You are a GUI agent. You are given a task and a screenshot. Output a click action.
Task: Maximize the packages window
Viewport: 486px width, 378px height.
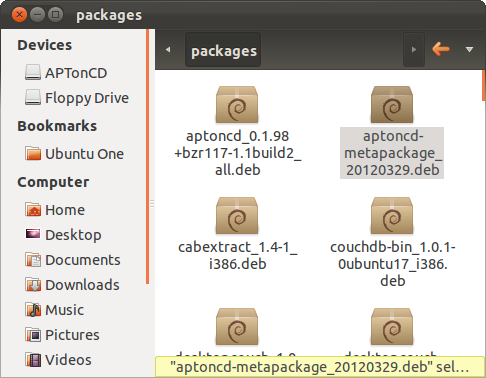click(x=55, y=15)
